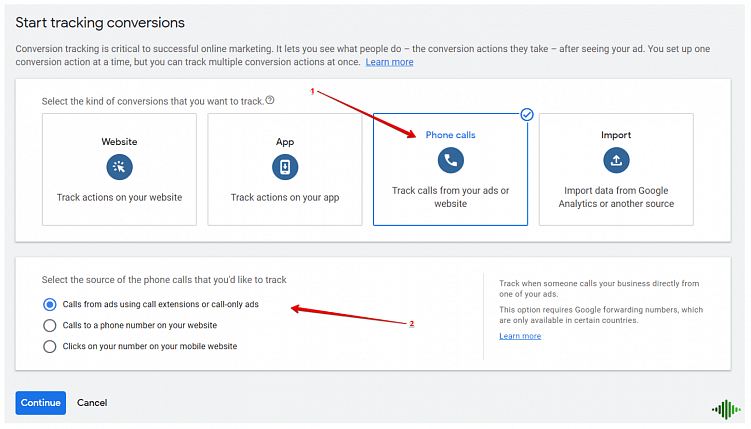Viewport: 751px width, 429px height.
Task: Select calls from ads using call extensions
Action: click(50, 305)
